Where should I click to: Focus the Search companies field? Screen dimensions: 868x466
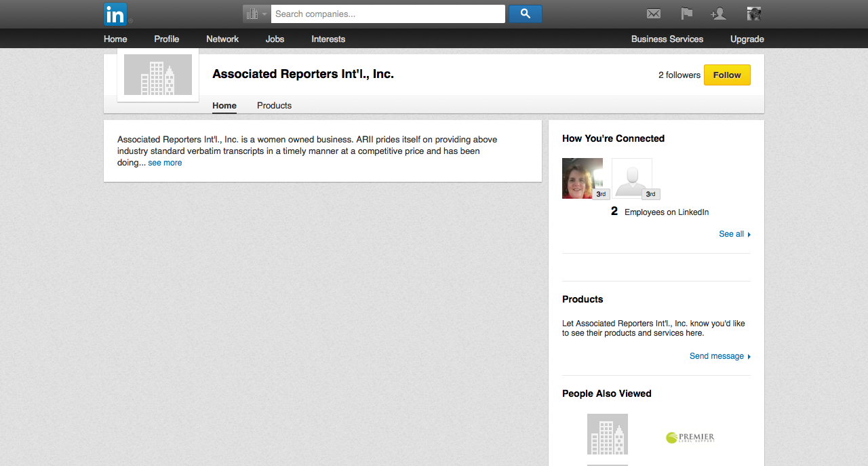(388, 14)
